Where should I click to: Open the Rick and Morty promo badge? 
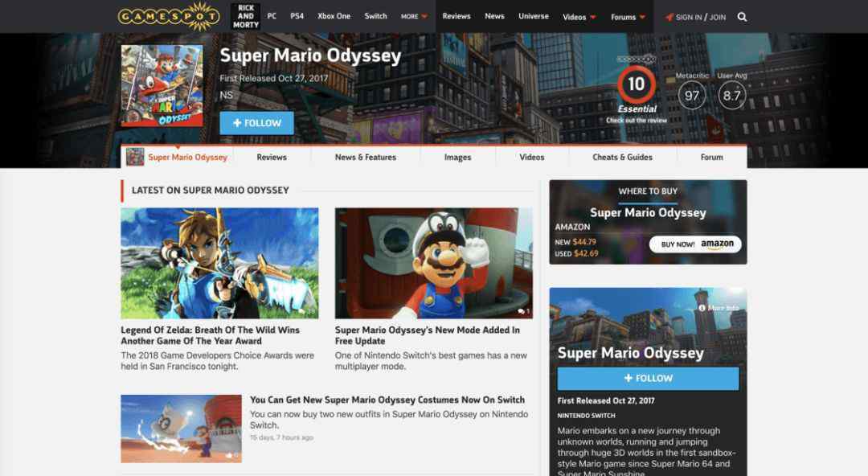(245, 16)
